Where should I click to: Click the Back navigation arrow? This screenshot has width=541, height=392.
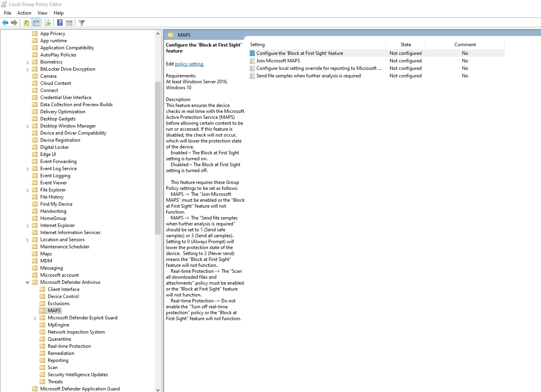5,23
